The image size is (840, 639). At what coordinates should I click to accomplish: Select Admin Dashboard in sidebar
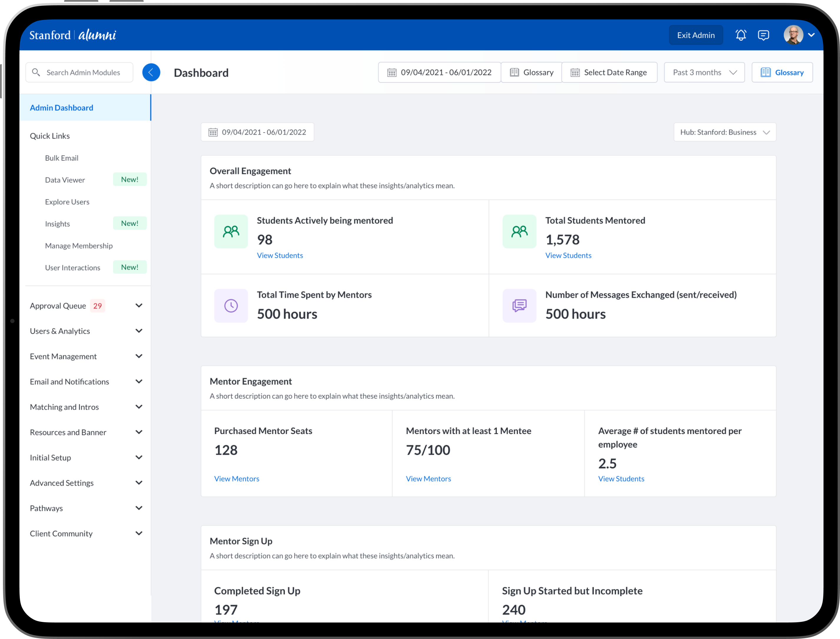point(62,108)
